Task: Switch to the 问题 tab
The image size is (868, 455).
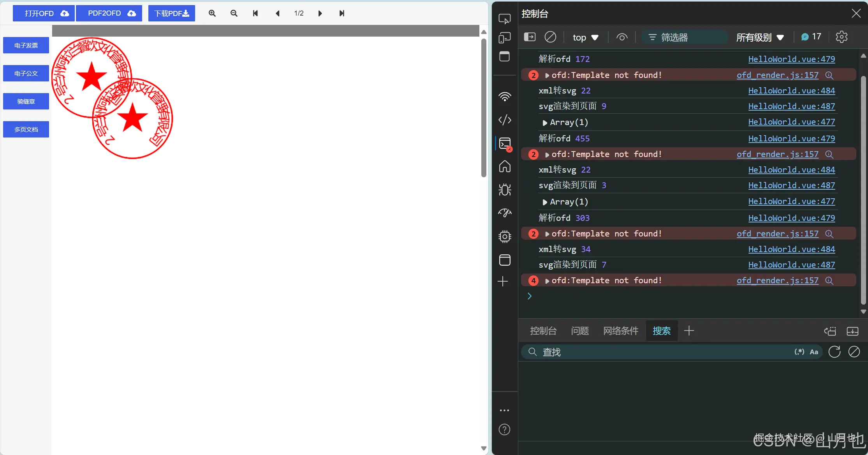Action: [x=579, y=331]
